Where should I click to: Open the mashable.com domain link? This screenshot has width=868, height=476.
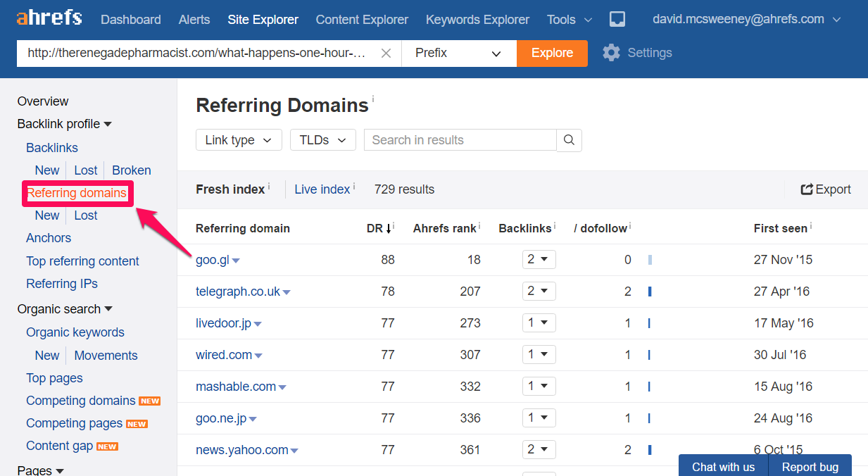click(236, 387)
